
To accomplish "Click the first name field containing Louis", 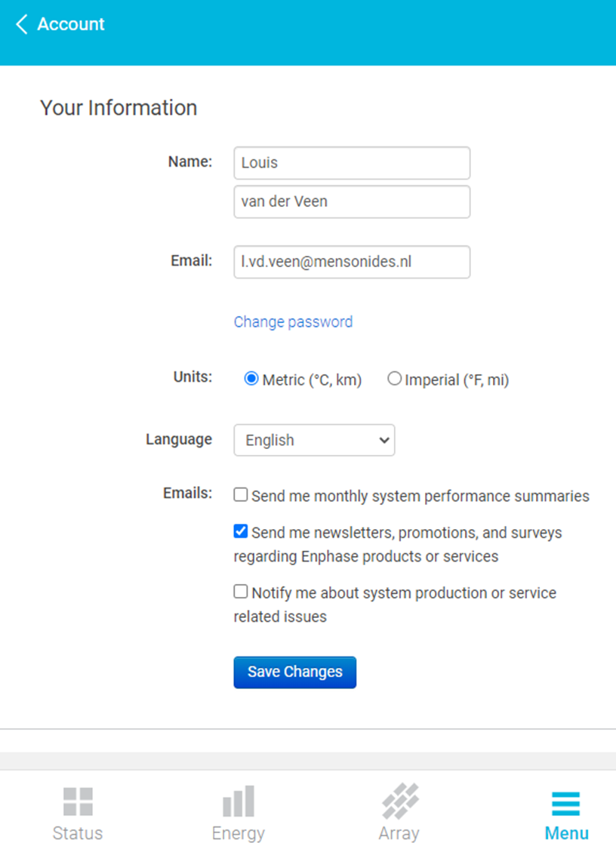I will point(352,163).
